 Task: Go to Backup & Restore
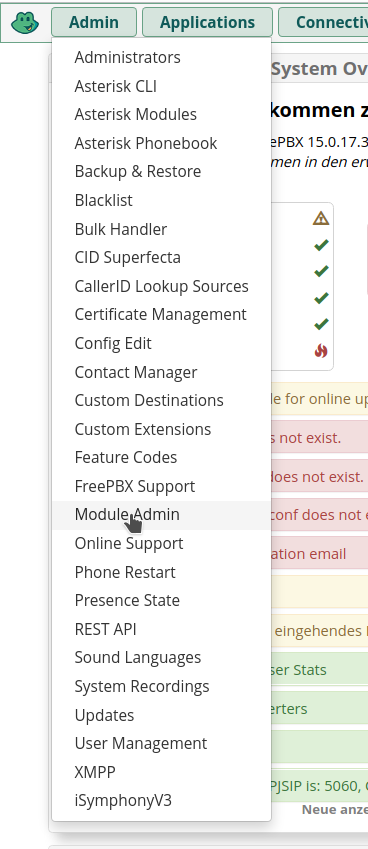[x=161, y=172]
